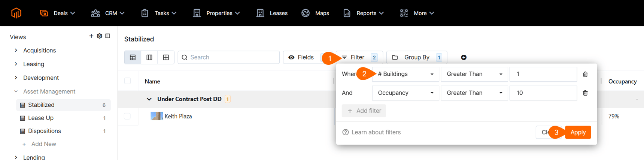
Task: Open the Keith Plaza property
Action: pyautogui.click(x=178, y=116)
